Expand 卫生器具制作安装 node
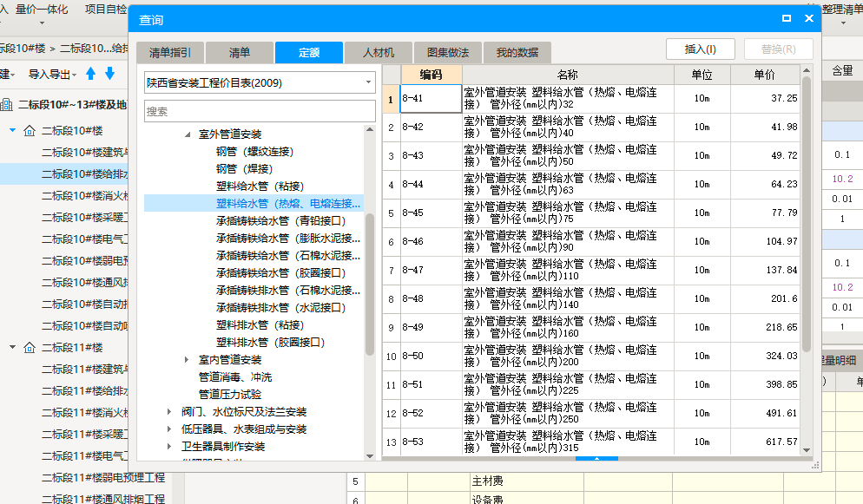This screenshot has height=504, width=863. (169, 446)
